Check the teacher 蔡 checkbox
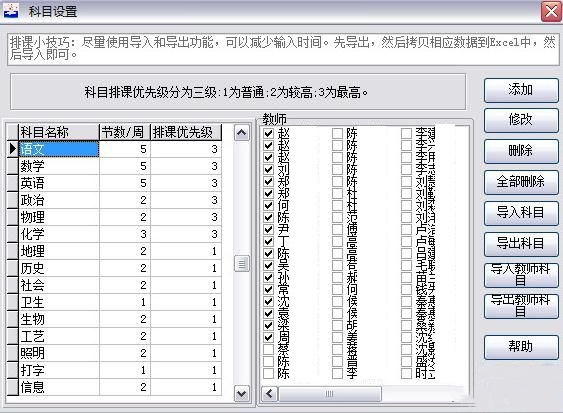 (269, 349)
